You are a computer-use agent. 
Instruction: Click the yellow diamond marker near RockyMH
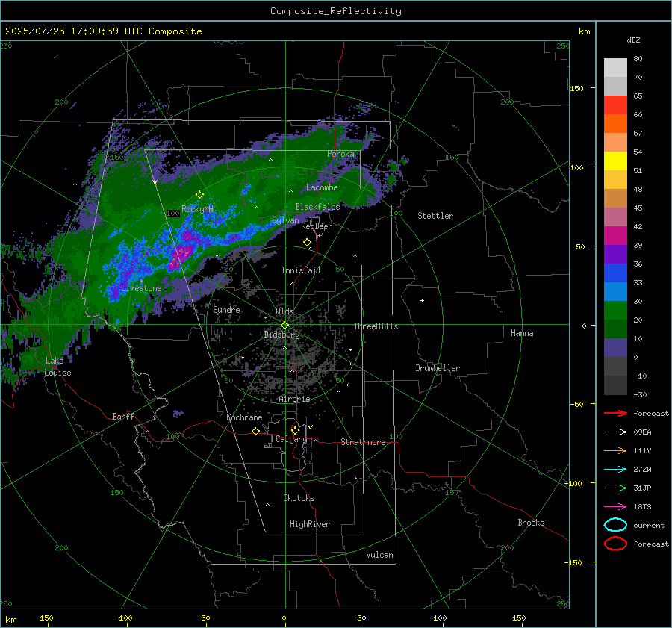click(x=199, y=195)
